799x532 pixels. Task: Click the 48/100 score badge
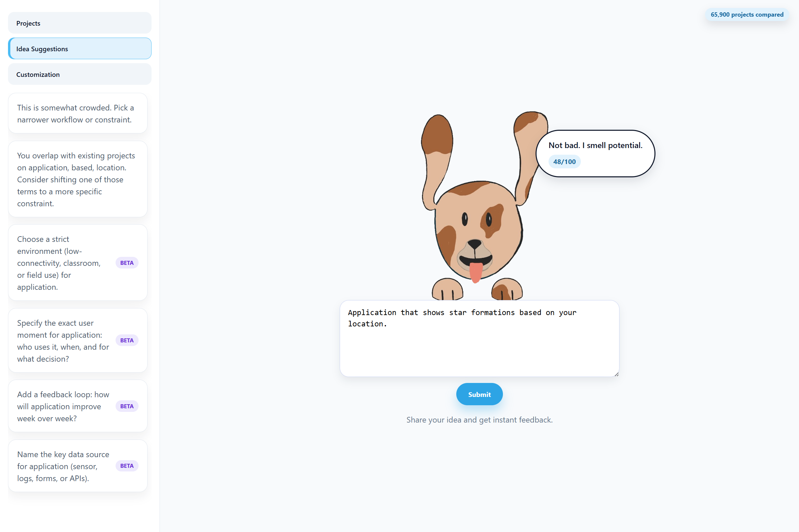pyautogui.click(x=564, y=162)
